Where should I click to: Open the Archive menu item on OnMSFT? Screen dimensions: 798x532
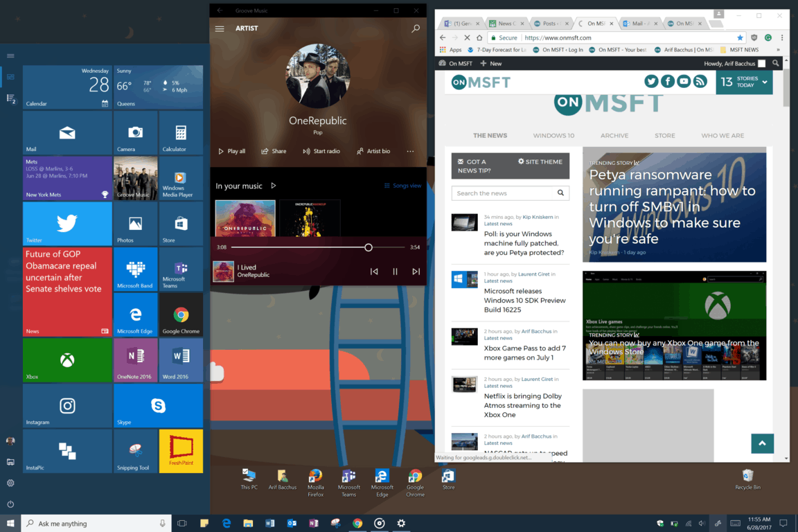pyautogui.click(x=614, y=136)
